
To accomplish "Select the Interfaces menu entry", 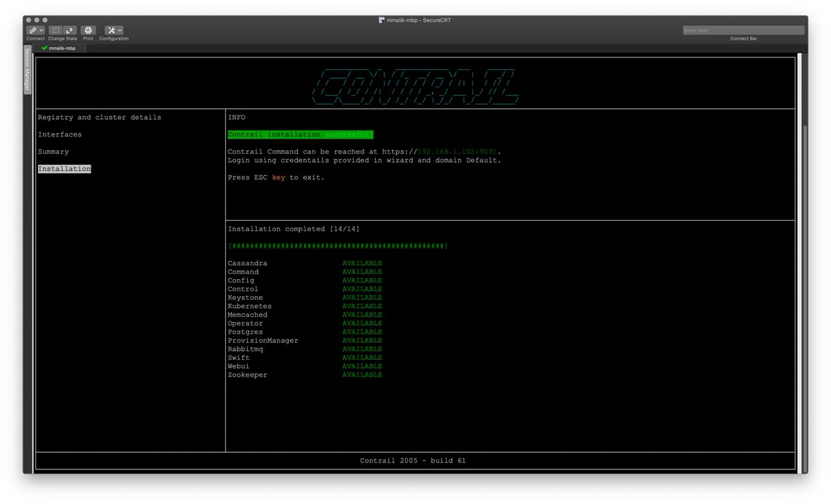I will pos(60,135).
